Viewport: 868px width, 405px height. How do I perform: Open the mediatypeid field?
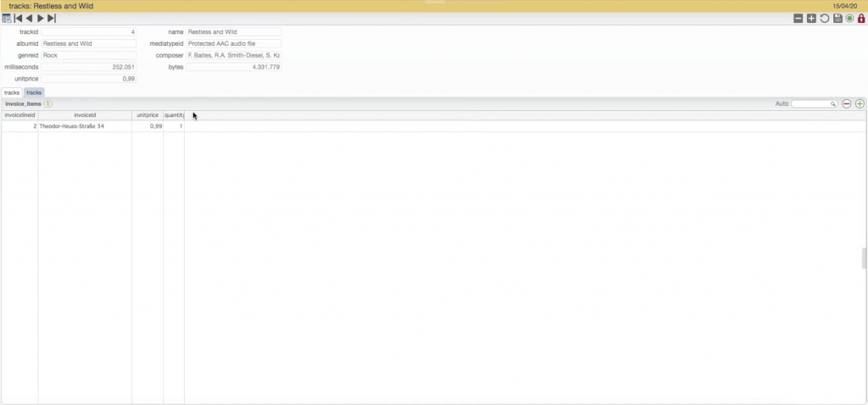point(234,44)
